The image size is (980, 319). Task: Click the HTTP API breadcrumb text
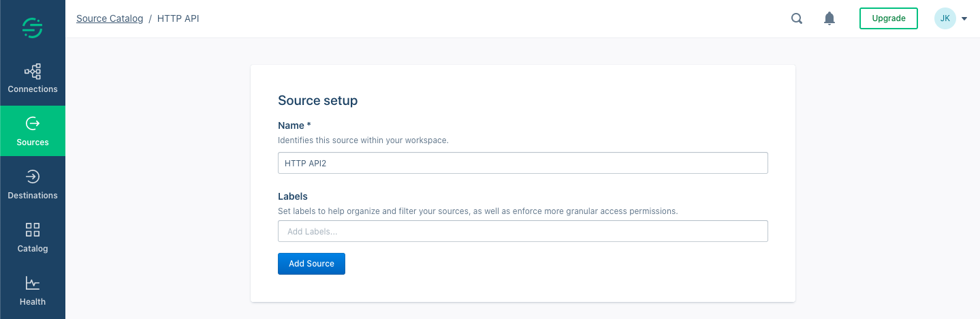[x=178, y=18]
